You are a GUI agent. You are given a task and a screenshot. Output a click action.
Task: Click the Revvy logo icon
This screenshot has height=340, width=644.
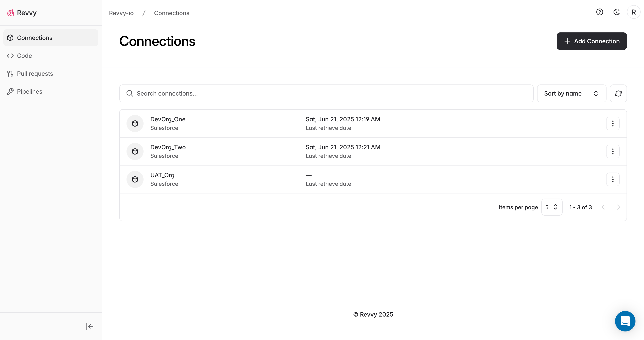tap(10, 13)
